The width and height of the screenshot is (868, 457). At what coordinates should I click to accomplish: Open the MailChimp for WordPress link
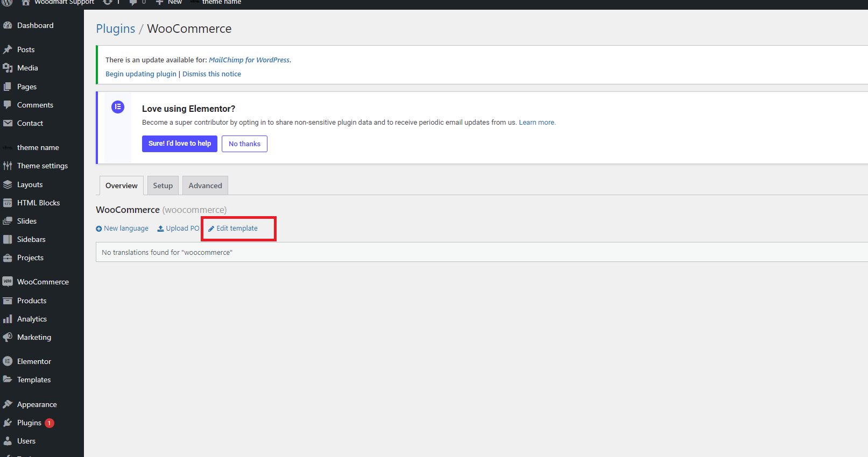point(249,60)
